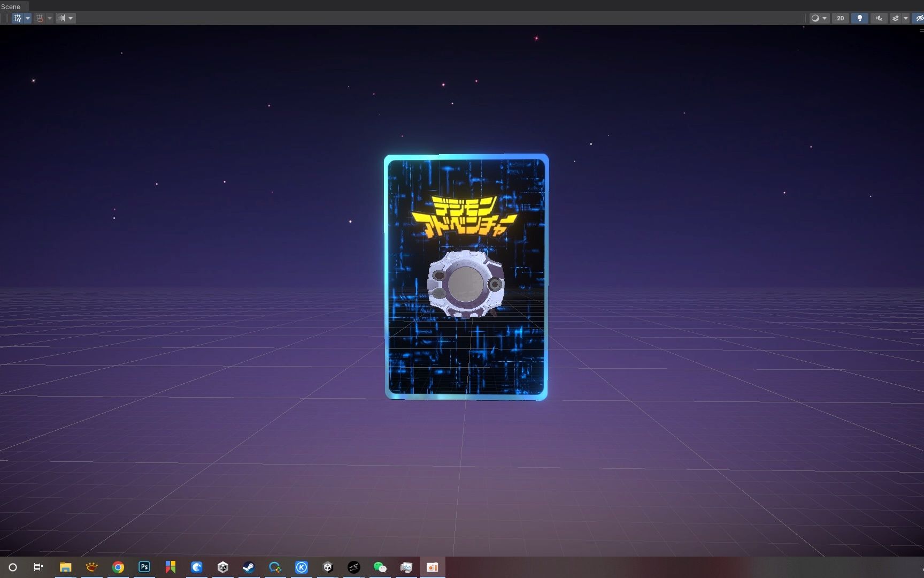The height and width of the screenshot is (578, 924).
Task: Open Windows search circle on taskbar
Action: pyautogui.click(x=13, y=567)
